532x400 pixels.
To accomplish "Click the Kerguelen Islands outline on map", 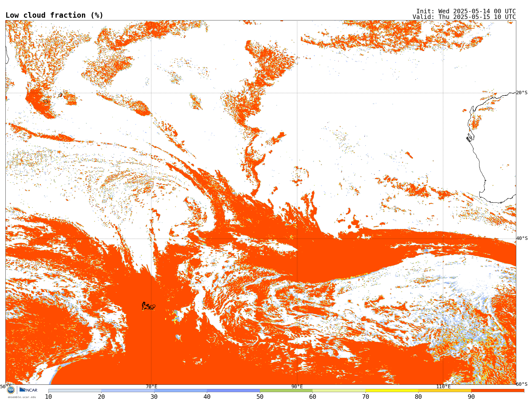I will click(149, 306).
